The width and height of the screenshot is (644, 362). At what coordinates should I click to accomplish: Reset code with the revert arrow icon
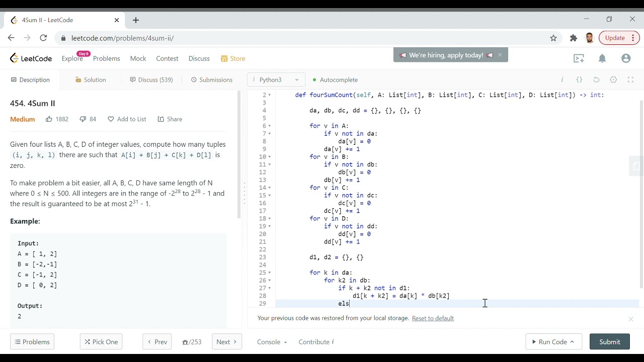point(596,79)
